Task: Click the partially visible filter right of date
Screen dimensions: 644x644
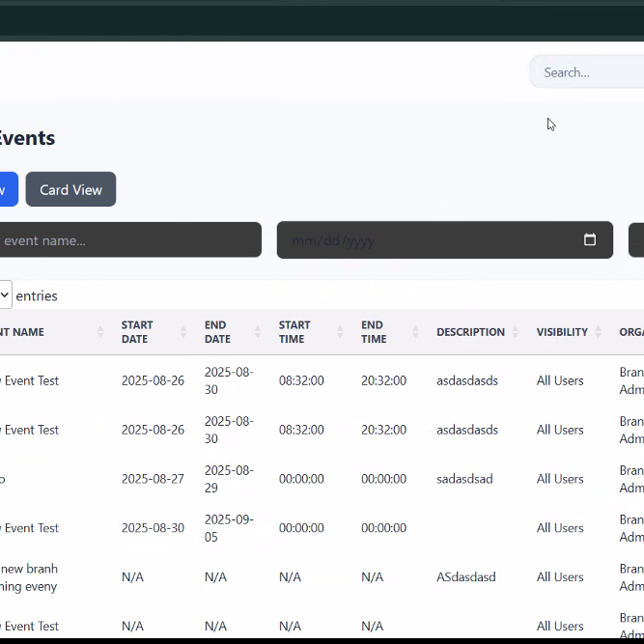Action: pos(636,240)
